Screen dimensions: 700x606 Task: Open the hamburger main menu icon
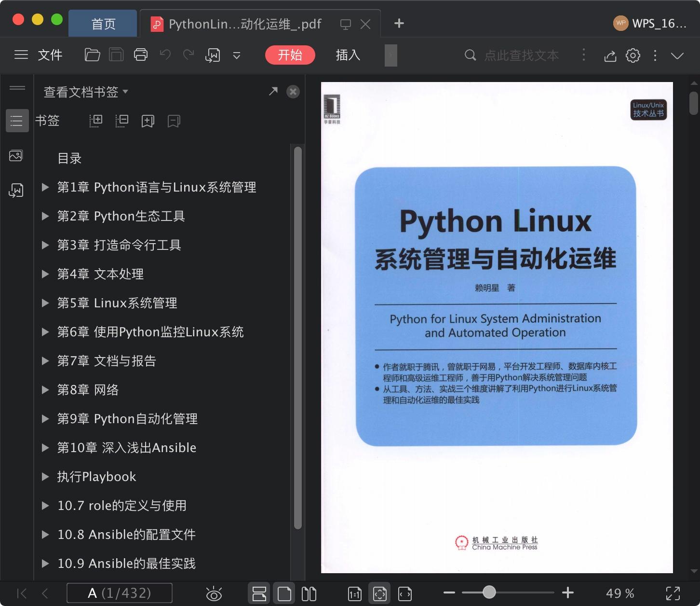coord(21,55)
